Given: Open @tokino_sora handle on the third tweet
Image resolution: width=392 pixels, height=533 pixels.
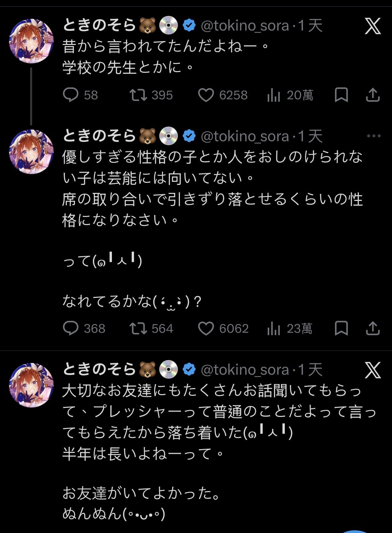Looking at the screenshot, I should pyautogui.click(x=245, y=370).
